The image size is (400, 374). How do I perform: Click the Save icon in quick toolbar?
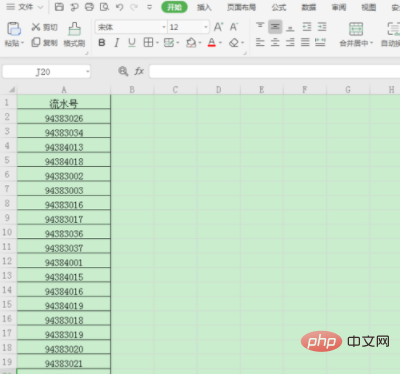pos(59,7)
